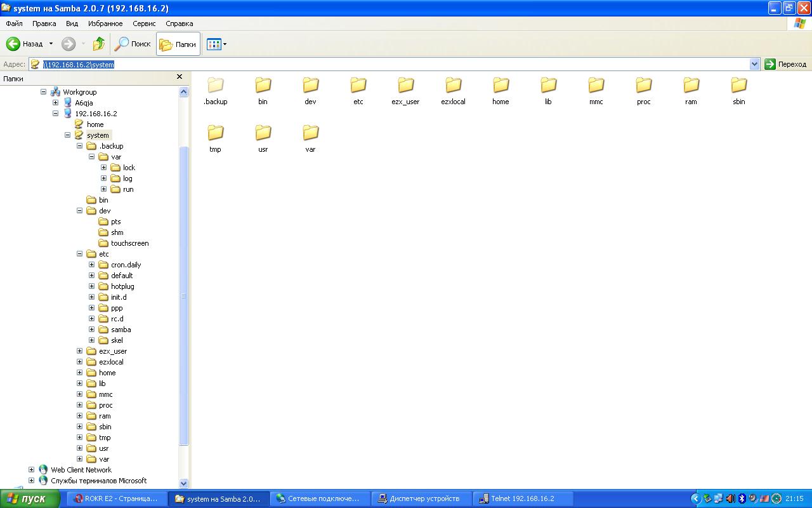This screenshot has height=508, width=812.
Task: Open the Избранное menu
Action: pyautogui.click(x=106, y=23)
